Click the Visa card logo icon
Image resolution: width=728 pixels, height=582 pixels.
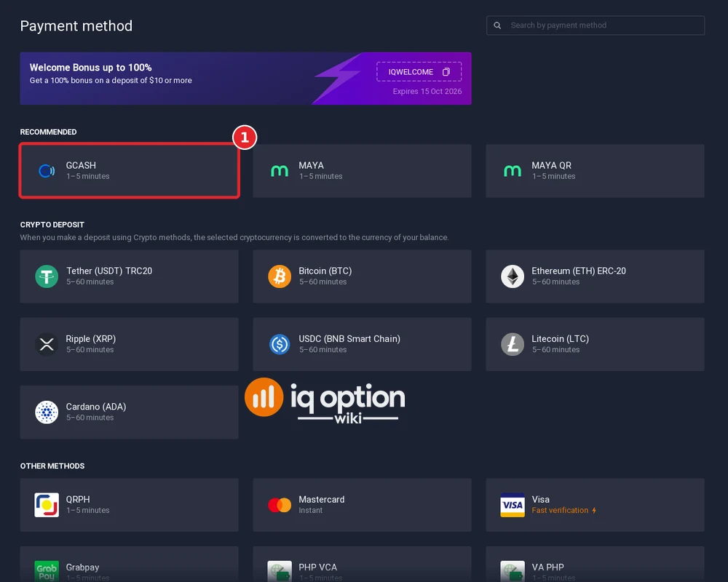[x=513, y=504]
